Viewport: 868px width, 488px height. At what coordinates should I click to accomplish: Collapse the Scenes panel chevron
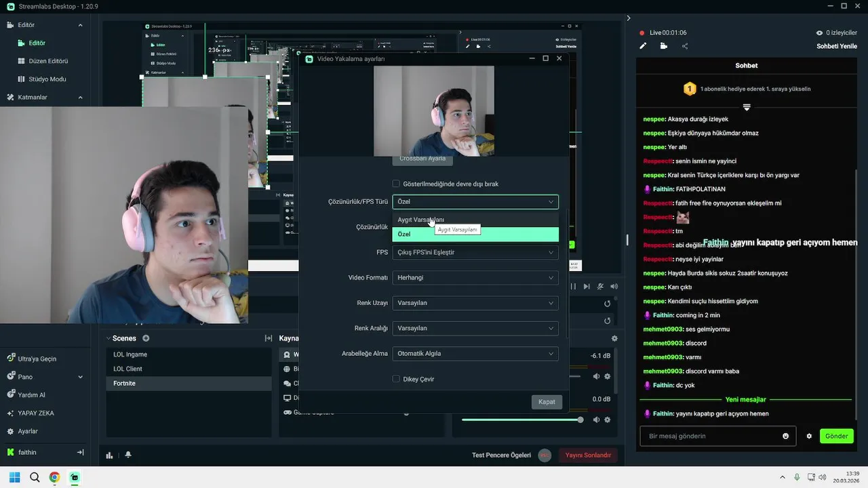click(108, 338)
